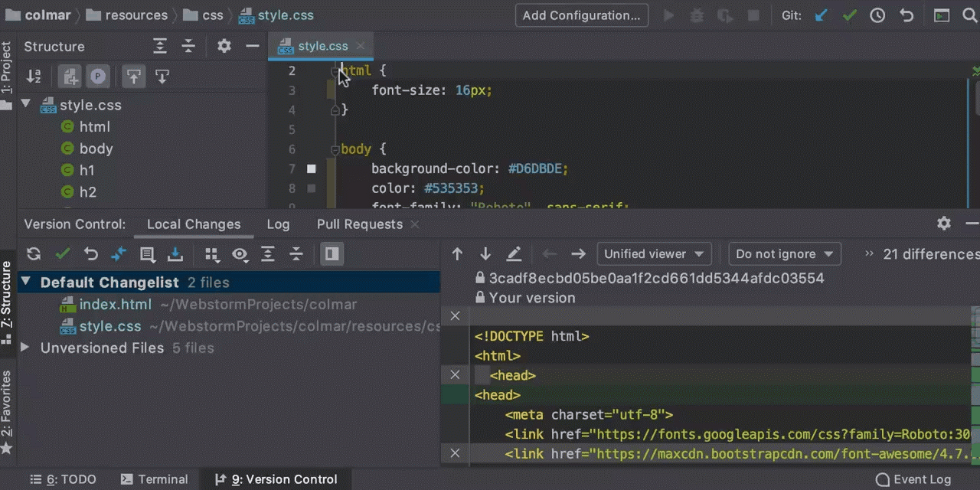Click the #535353 color swatch at line 8
The image size is (980, 490).
312,188
